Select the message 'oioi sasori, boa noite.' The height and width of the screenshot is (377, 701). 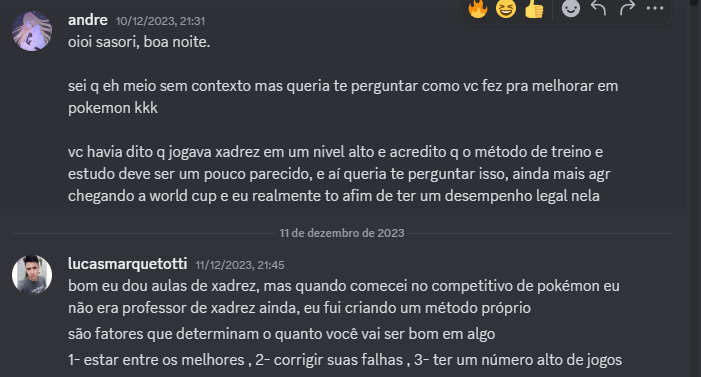[139, 42]
